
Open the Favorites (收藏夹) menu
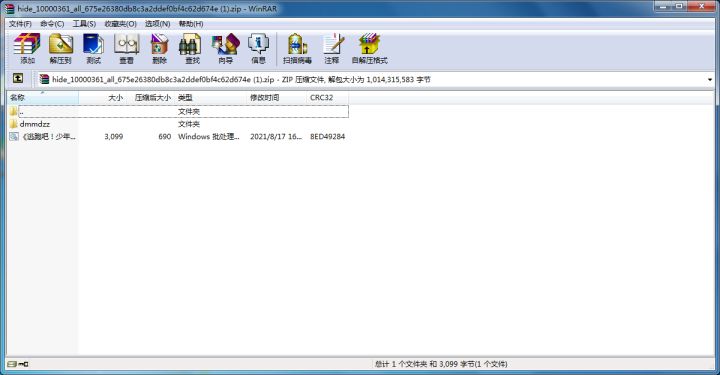[120, 23]
